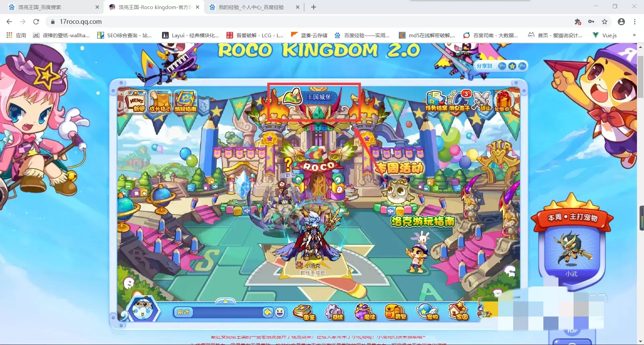
Task: Go back to the previous page
Action: pos(9,22)
